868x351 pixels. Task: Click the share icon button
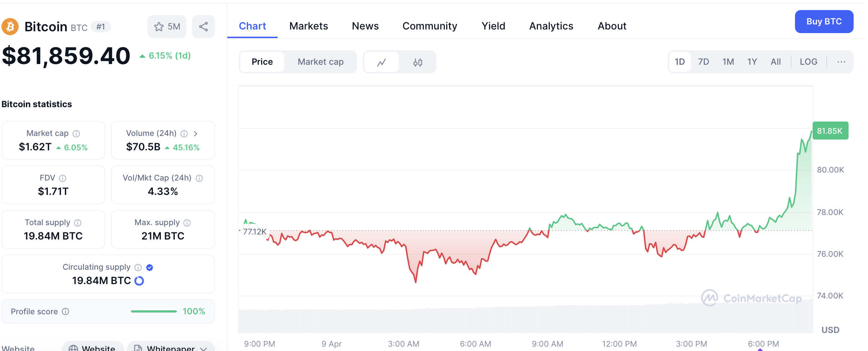click(x=204, y=27)
